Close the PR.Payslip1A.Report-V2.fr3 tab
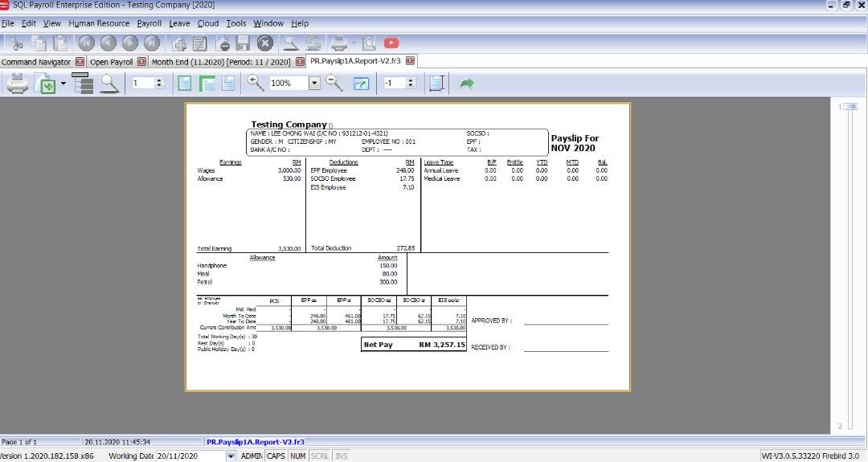The height and width of the screenshot is (462, 868). tap(410, 61)
